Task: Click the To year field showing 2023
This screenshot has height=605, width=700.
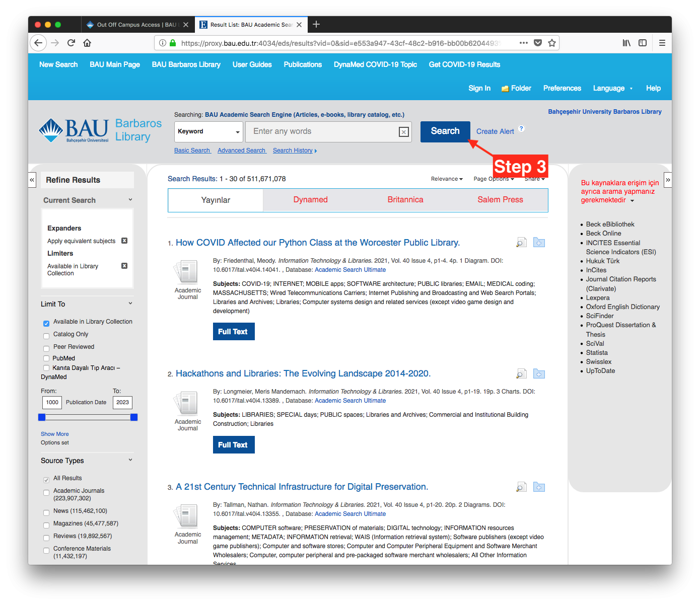Action: 122,403
